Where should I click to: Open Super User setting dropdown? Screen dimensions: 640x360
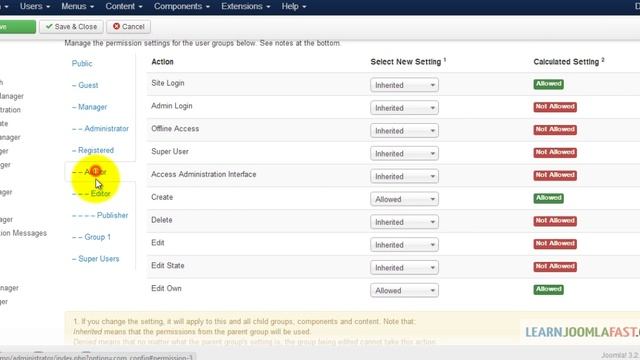click(404, 153)
